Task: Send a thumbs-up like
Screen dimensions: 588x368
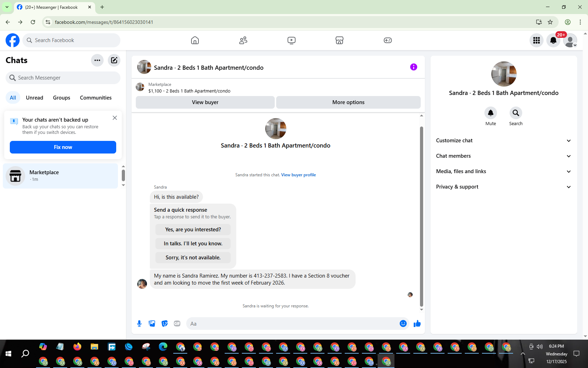Action: (x=417, y=323)
